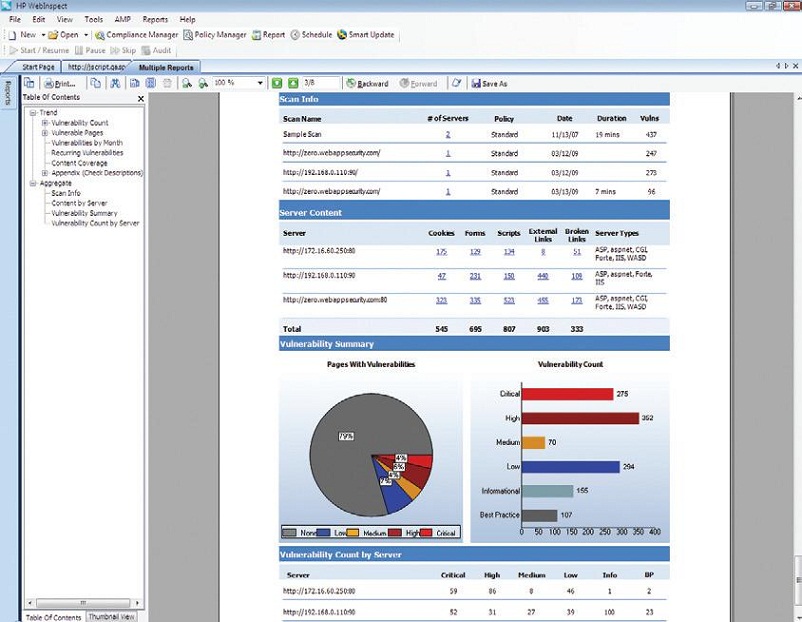Collapse the Trend tree node

tap(32, 113)
